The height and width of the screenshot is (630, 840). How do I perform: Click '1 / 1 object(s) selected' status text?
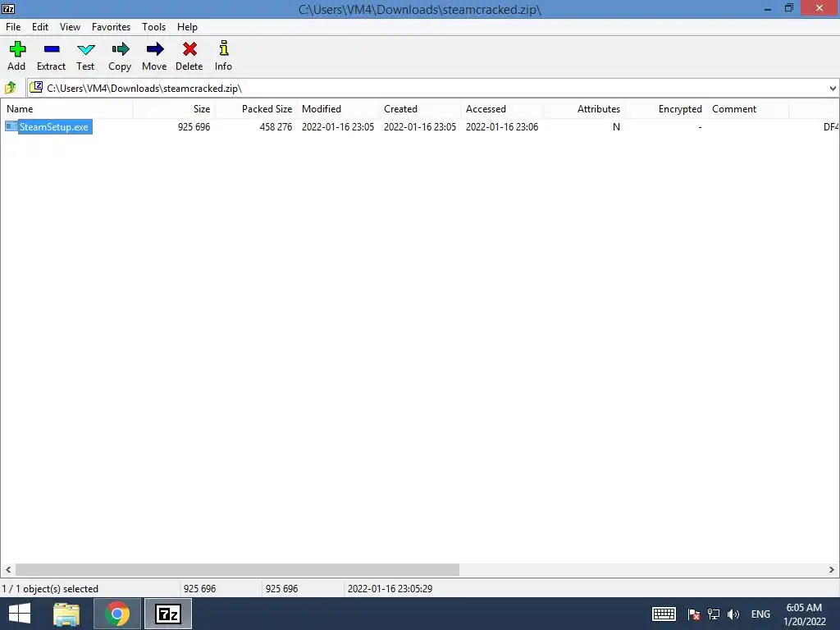point(50,589)
